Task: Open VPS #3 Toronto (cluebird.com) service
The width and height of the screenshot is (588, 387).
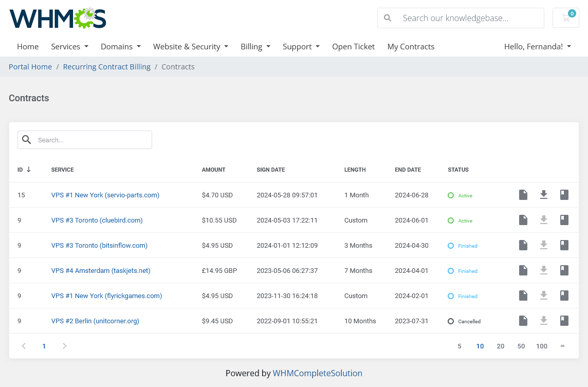Action: pyautogui.click(x=97, y=220)
